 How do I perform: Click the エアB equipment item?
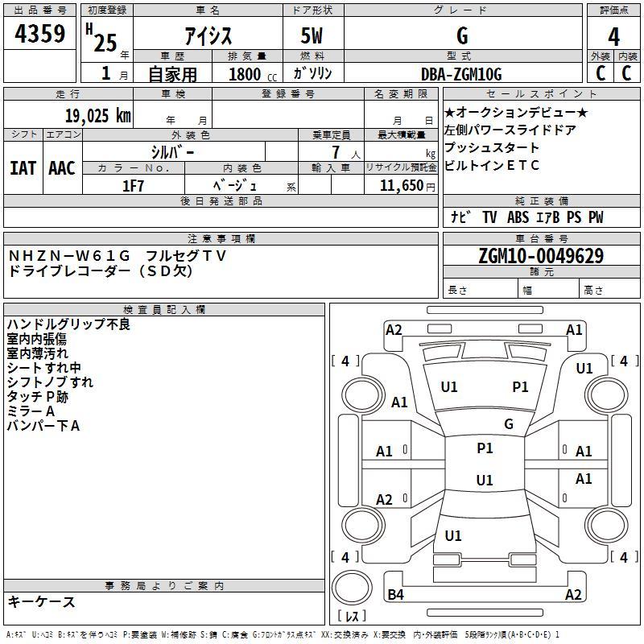pyautogui.click(x=548, y=217)
